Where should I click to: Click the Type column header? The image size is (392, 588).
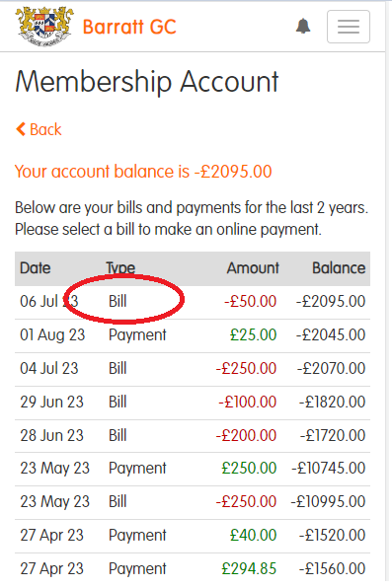tap(120, 268)
